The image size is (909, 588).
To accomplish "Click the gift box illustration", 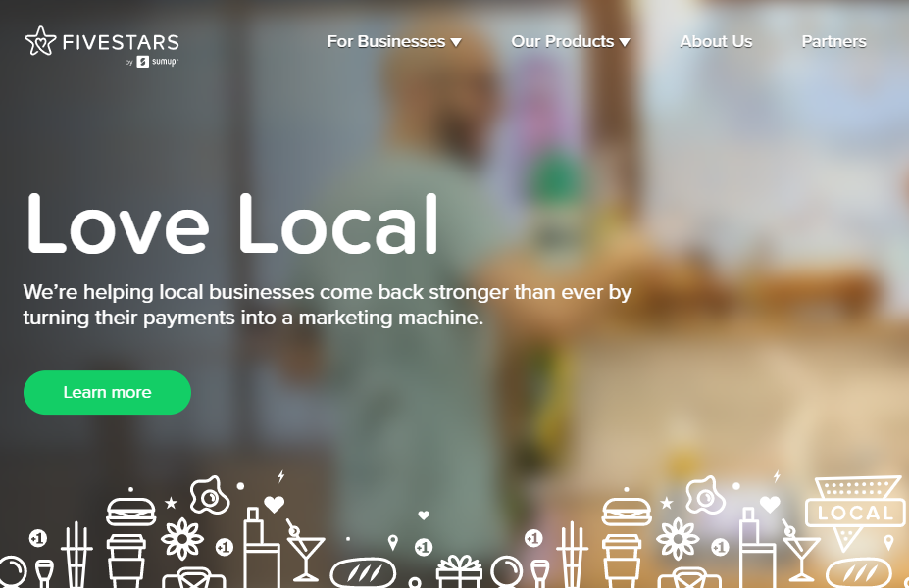I will 459,571.
